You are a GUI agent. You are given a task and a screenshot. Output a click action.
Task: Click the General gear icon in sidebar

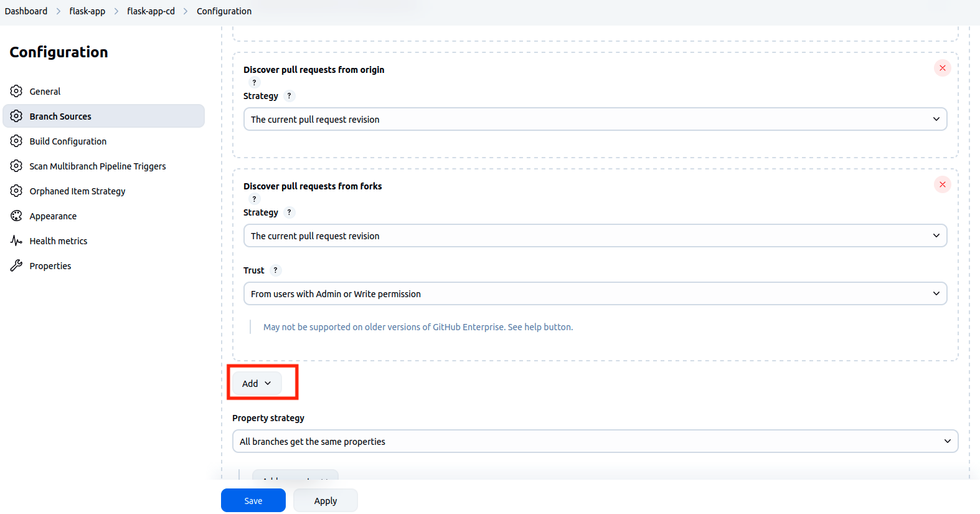[x=16, y=91]
